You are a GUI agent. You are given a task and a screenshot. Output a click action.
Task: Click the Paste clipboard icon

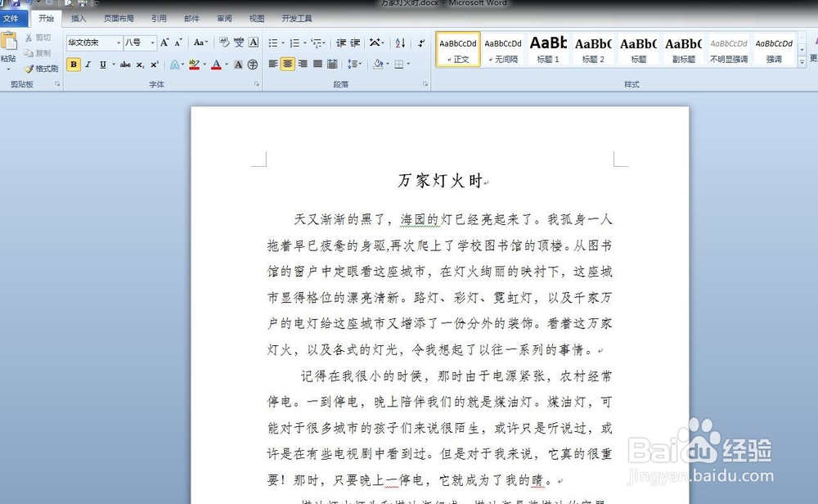(x=8, y=41)
